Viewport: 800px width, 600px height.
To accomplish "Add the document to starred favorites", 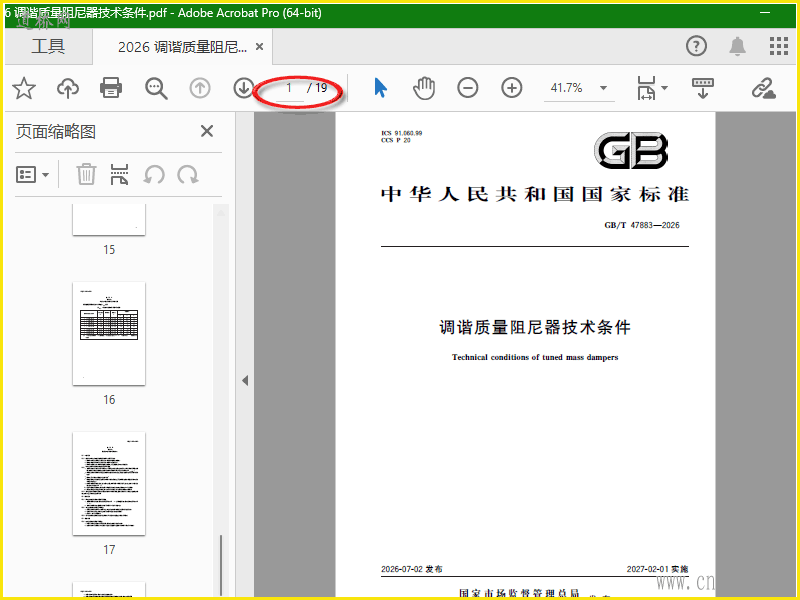I will [x=24, y=88].
